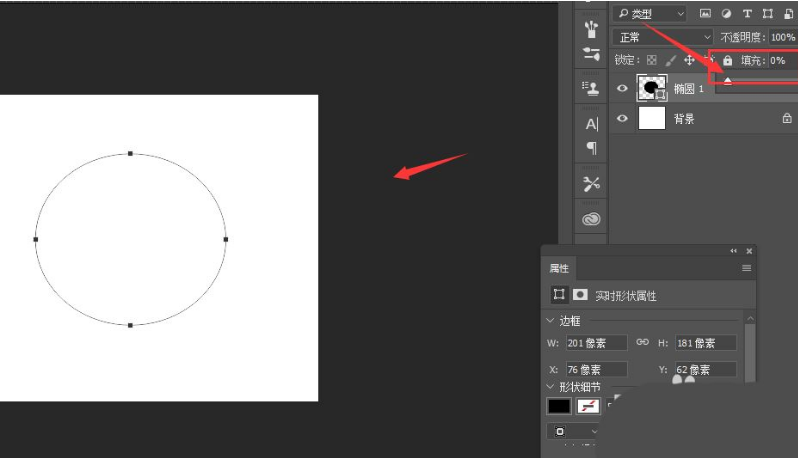
Task: Filter layers for adjustment layers
Action: coord(726,14)
